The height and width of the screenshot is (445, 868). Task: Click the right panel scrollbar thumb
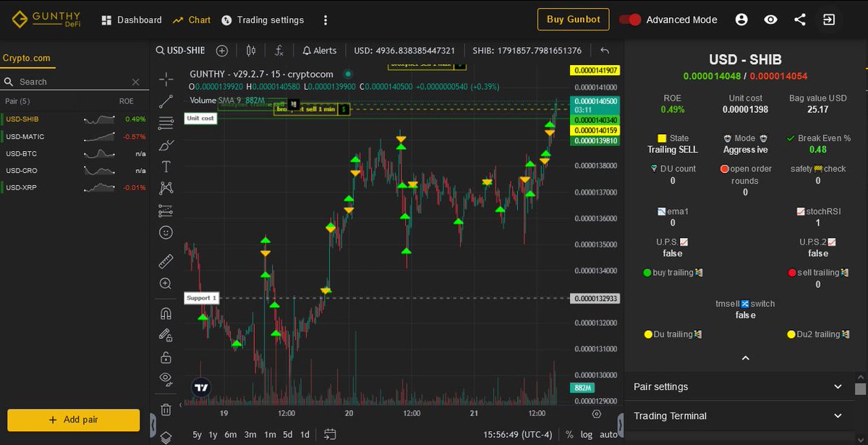860,389
